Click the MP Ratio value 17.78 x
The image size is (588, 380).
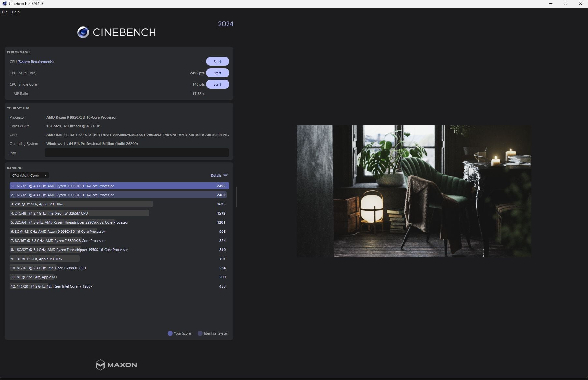pyautogui.click(x=198, y=94)
